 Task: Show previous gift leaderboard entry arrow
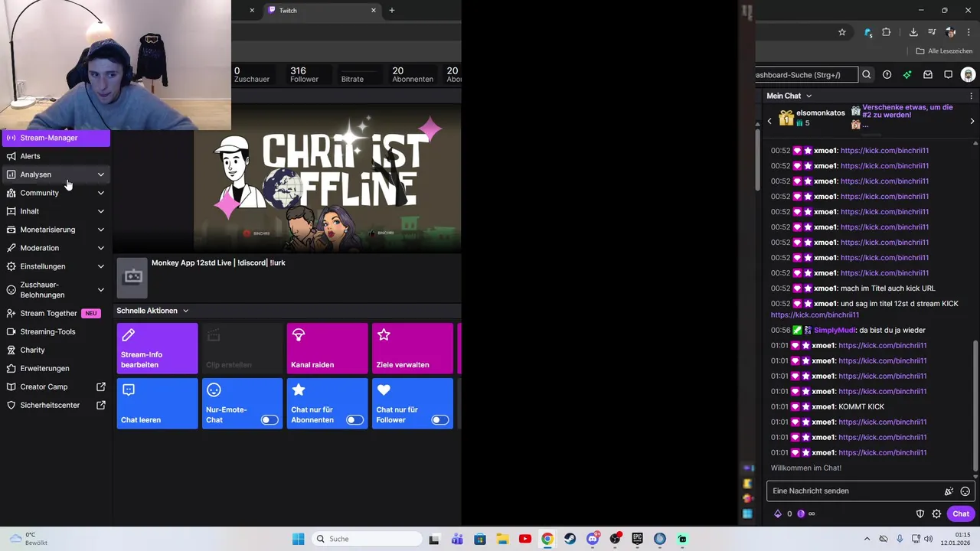[x=769, y=121]
